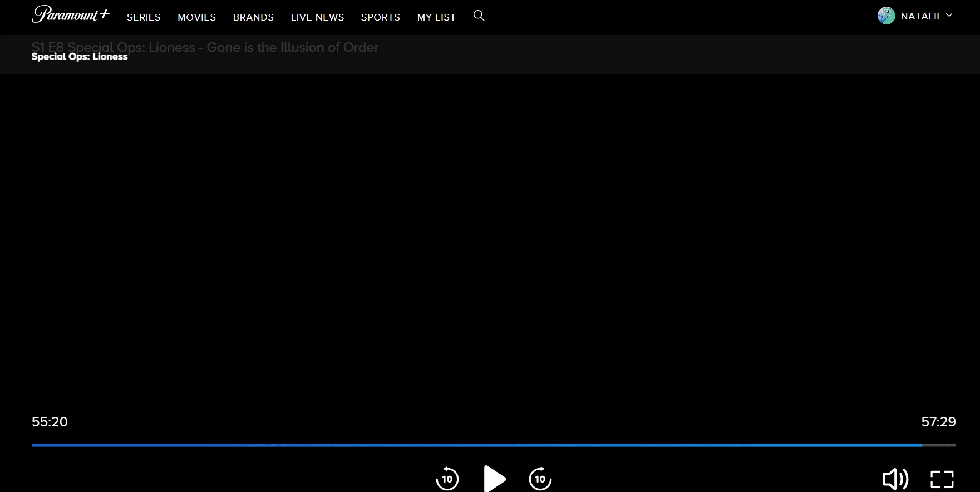The width and height of the screenshot is (980, 492).
Task: Mute the volume speaker icon
Action: [x=895, y=479]
